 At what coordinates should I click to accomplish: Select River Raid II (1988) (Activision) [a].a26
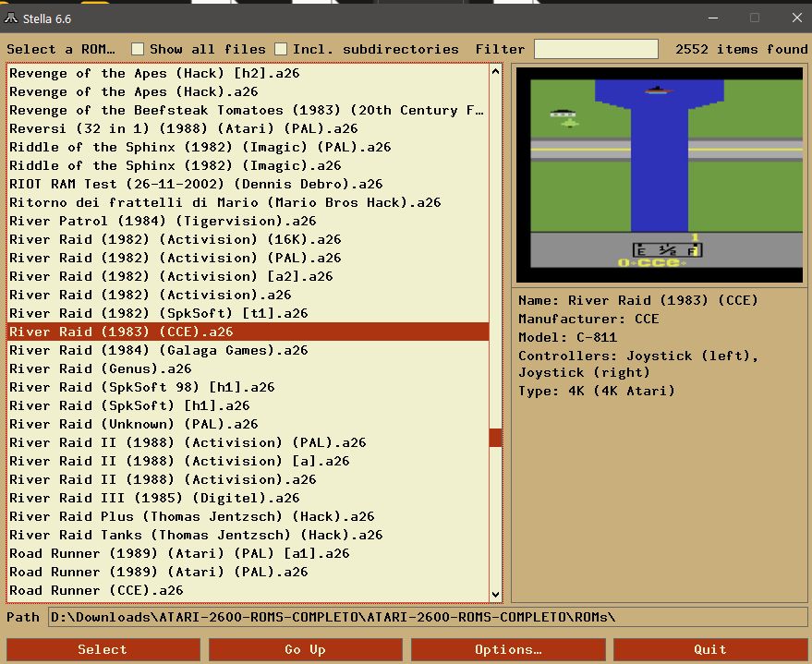248,461
